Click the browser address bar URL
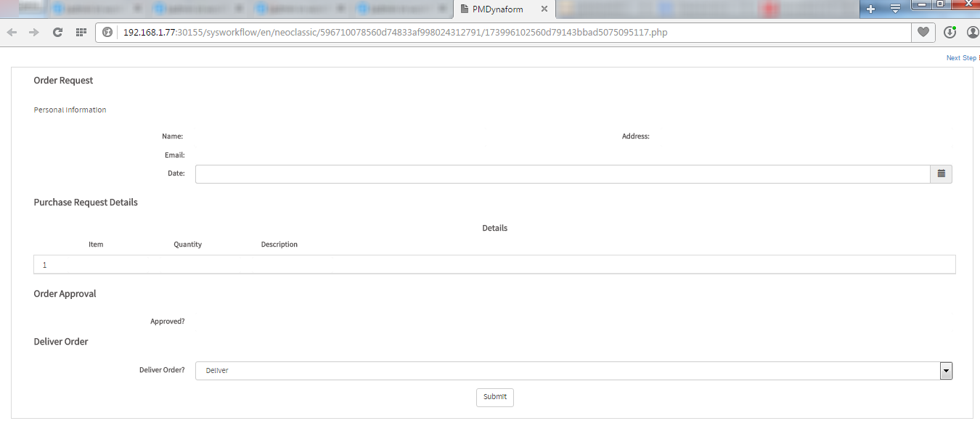This screenshot has width=980, height=426. 395,33
